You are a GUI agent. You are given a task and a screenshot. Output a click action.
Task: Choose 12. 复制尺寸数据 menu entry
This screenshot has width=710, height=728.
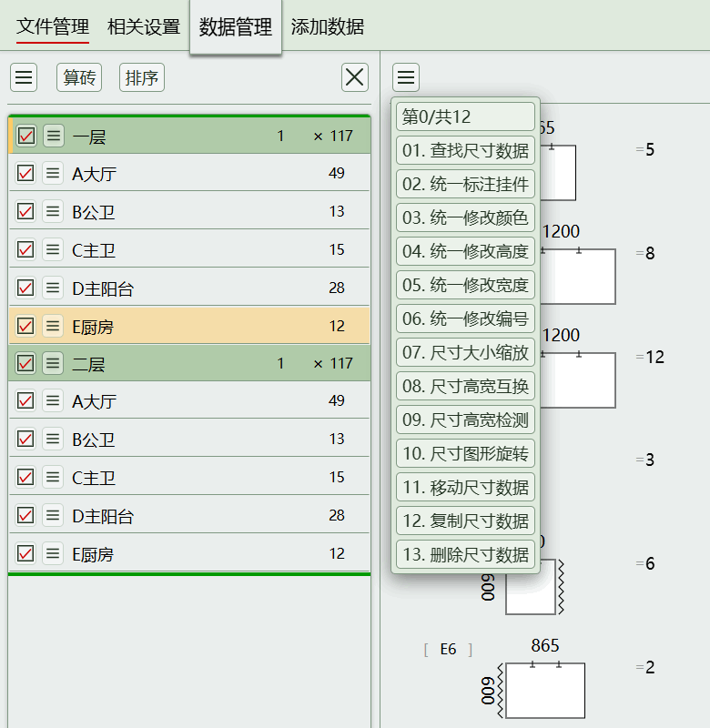coord(465,521)
